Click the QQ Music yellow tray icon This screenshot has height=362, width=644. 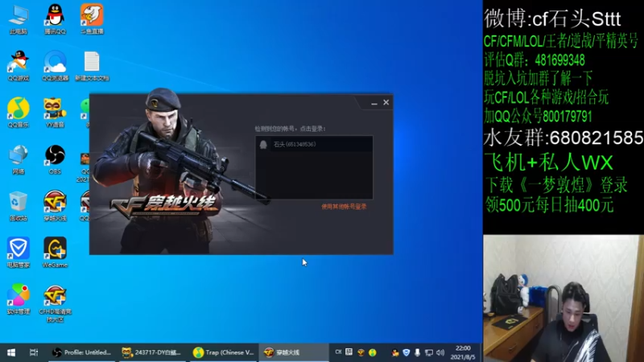tap(373, 352)
